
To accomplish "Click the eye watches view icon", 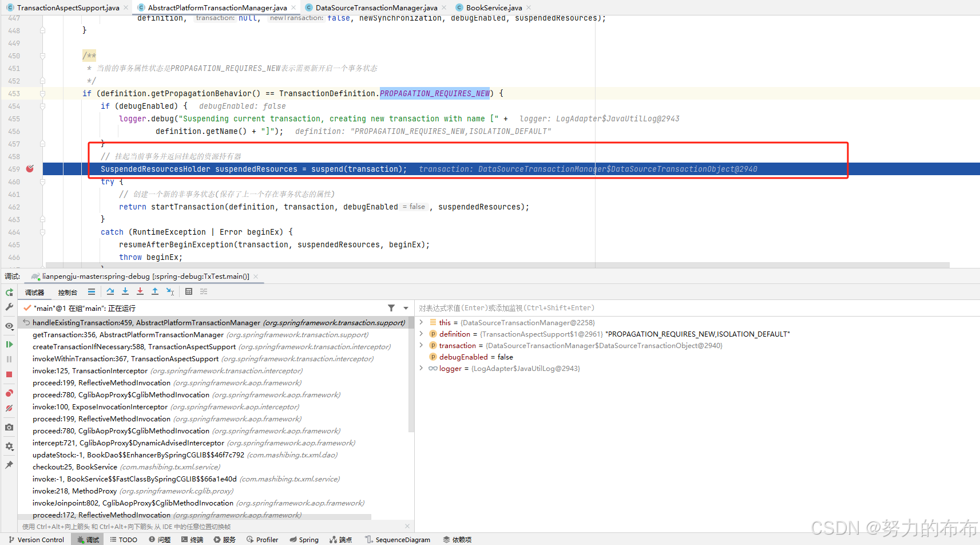I will click(x=9, y=326).
